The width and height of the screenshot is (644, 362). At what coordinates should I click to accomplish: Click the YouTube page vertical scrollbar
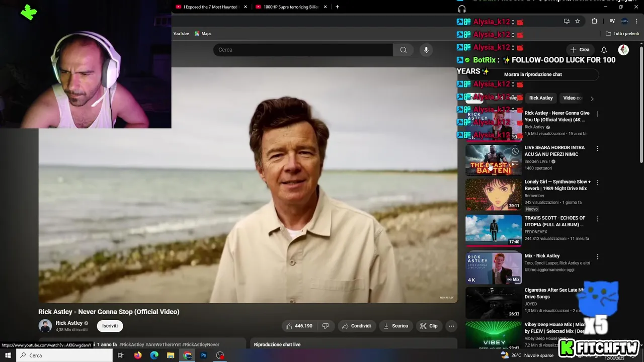(641, 105)
